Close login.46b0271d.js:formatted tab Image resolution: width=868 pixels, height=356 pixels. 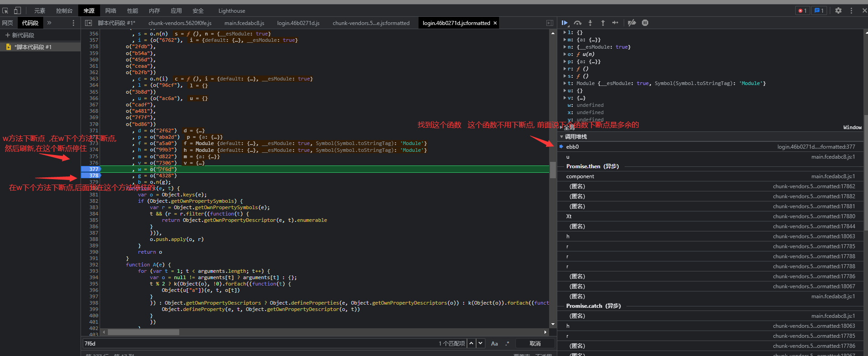pyautogui.click(x=495, y=23)
